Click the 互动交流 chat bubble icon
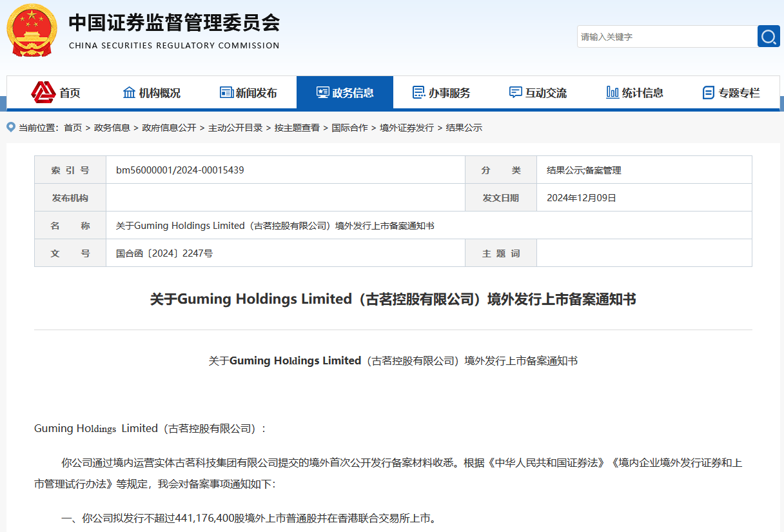This screenshot has height=532, width=784. coord(516,93)
